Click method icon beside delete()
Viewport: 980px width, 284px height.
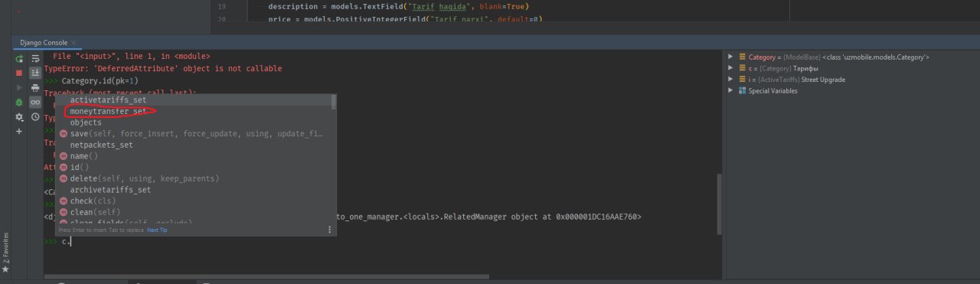point(63,178)
